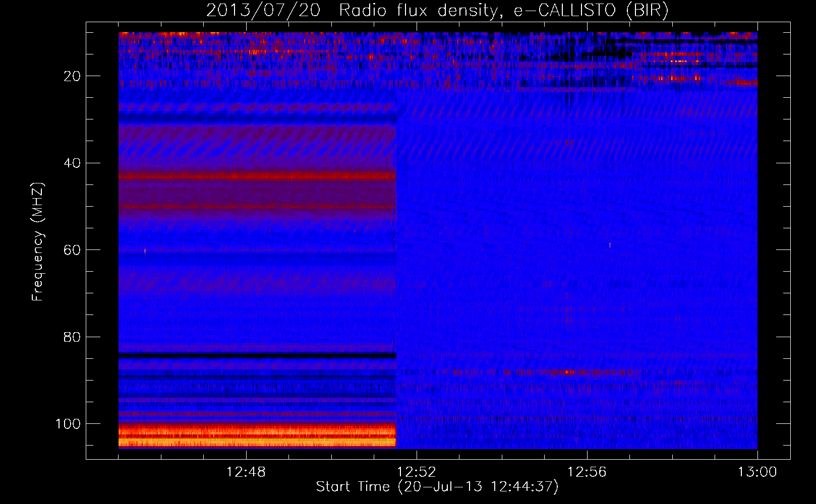Click the 'Frequency (MHZ)' axis label
Viewport: 816px width, 504px height.
click(x=38, y=242)
